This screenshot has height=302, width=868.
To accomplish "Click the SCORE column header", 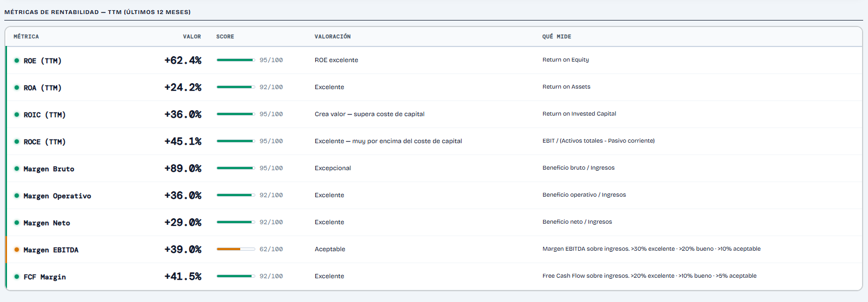I will (225, 37).
